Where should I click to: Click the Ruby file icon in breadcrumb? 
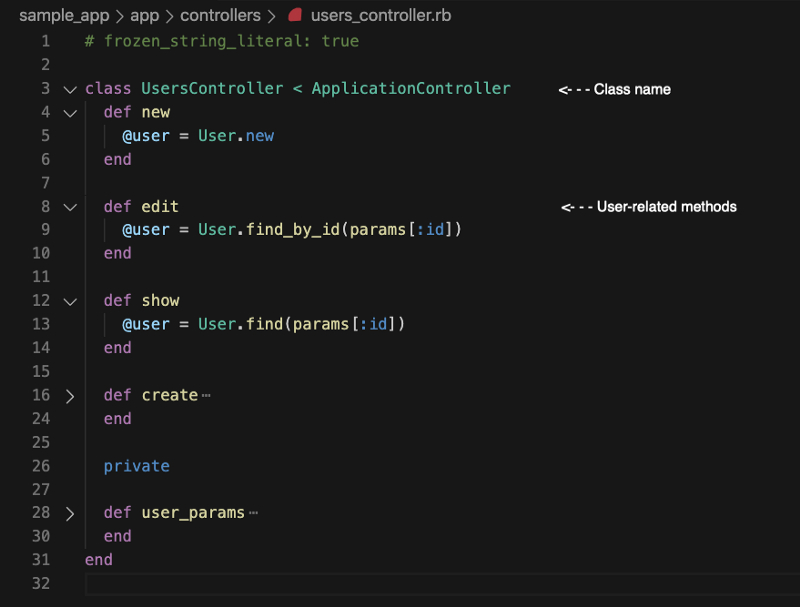click(295, 16)
